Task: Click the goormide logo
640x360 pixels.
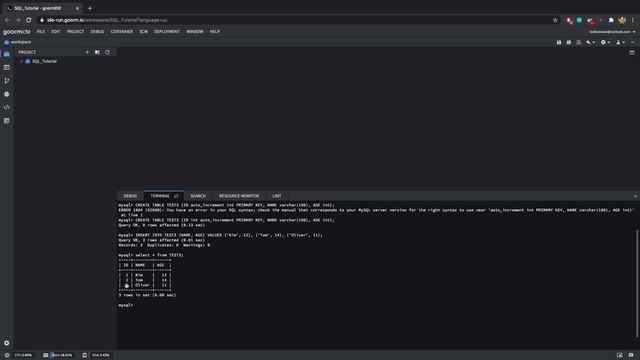Action: point(17,31)
